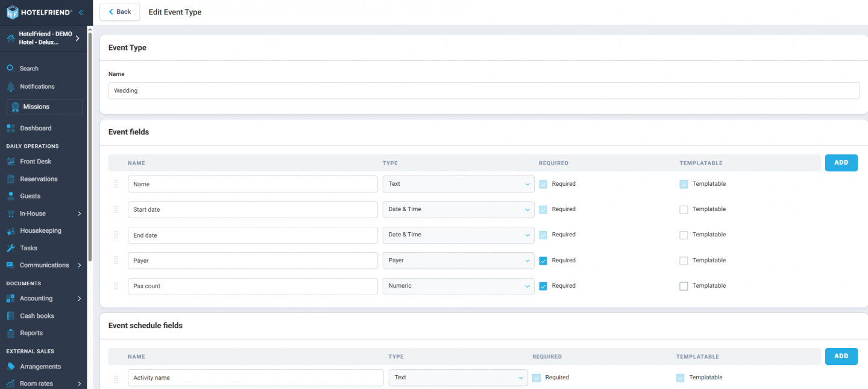Check Templatable for the Pax count field

[684, 285]
